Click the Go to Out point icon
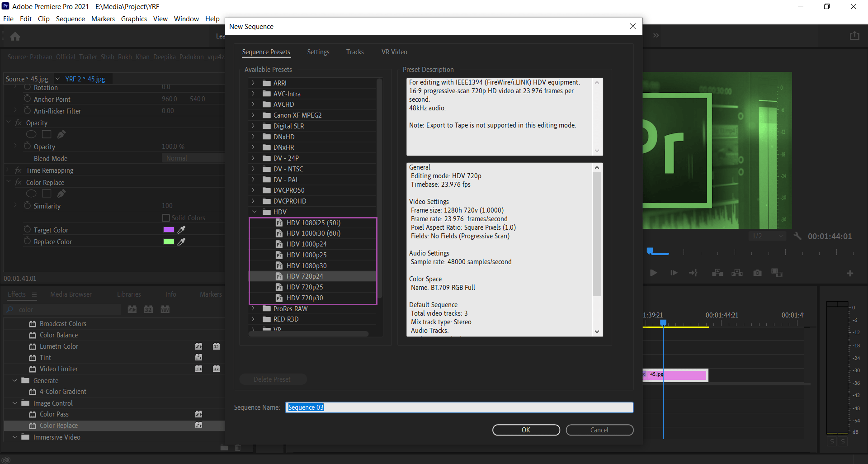This screenshot has width=868, height=464. 693,273
